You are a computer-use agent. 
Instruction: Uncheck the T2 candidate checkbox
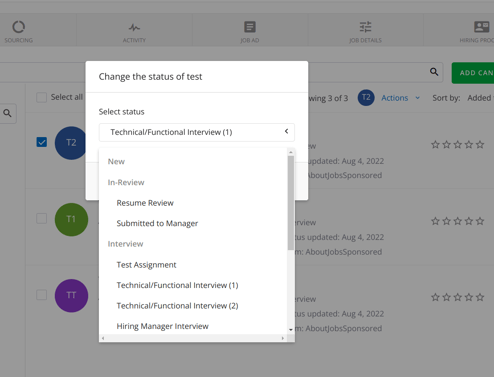click(x=42, y=142)
